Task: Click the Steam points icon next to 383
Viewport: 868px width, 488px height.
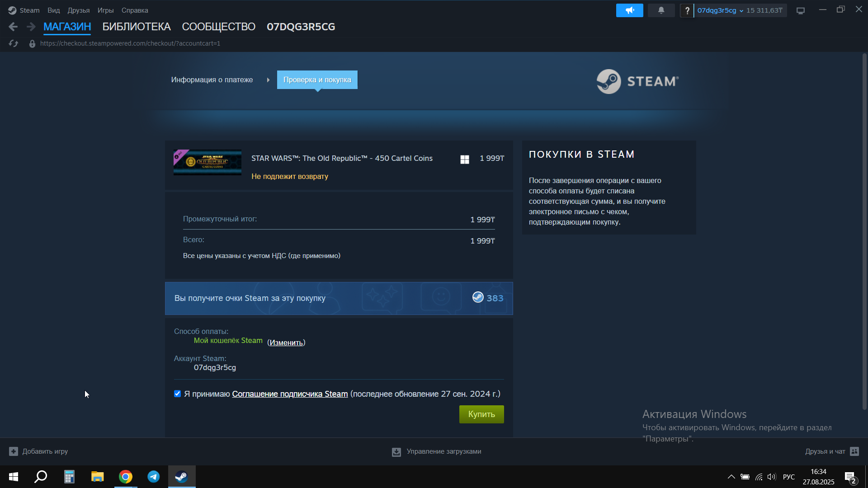Action: (478, 297)
